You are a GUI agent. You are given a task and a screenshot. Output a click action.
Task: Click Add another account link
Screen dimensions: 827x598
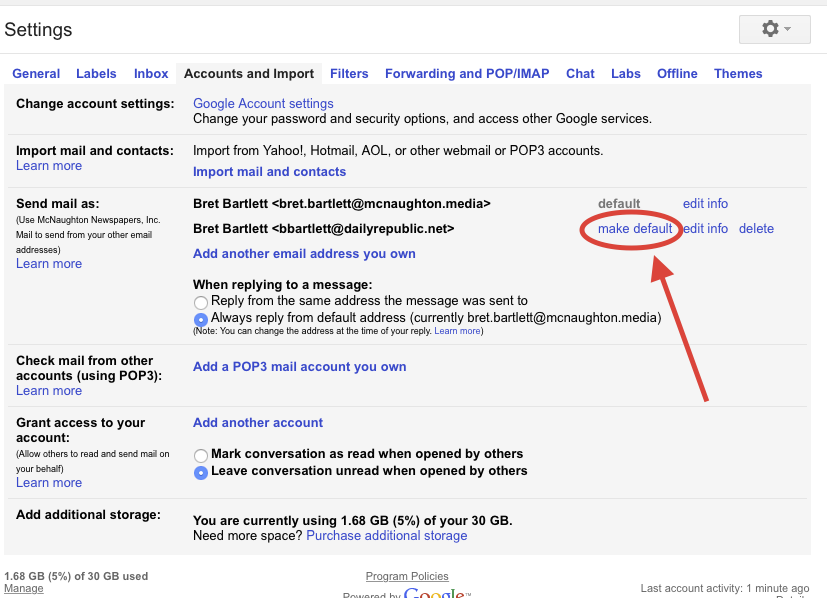coord(258,423)
